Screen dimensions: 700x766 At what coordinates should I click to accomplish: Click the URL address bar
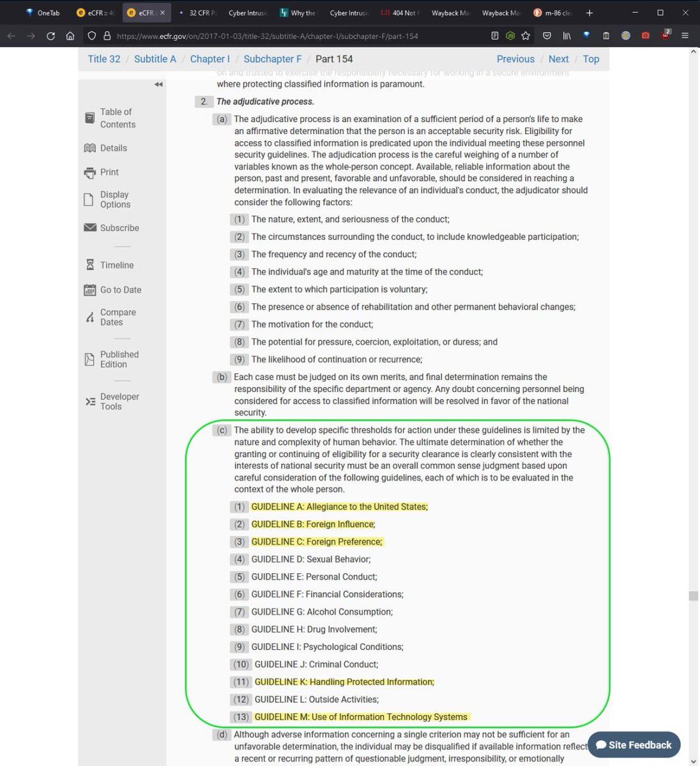point(287,36)
